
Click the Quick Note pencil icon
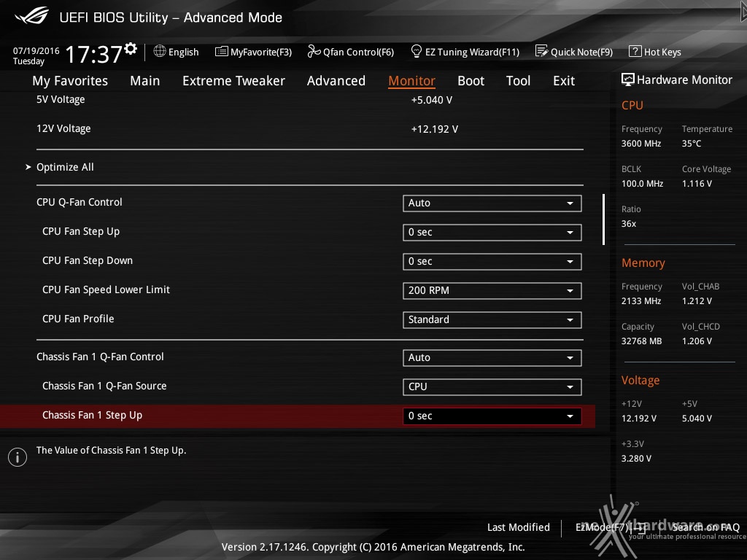point(542,51)
